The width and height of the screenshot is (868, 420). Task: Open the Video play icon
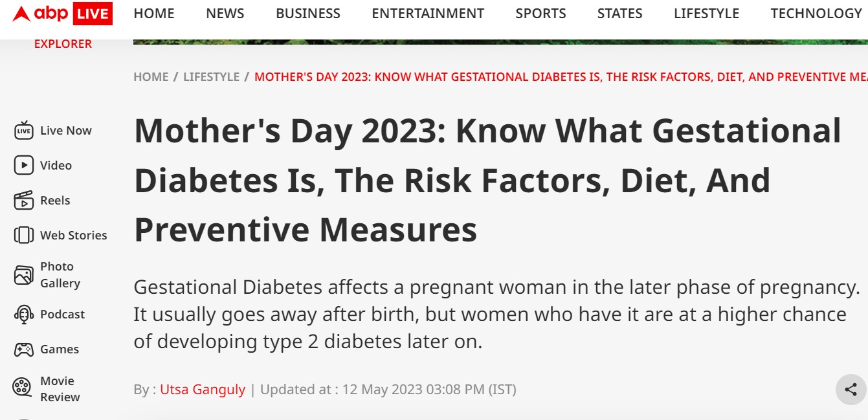(x=24, y=166)
